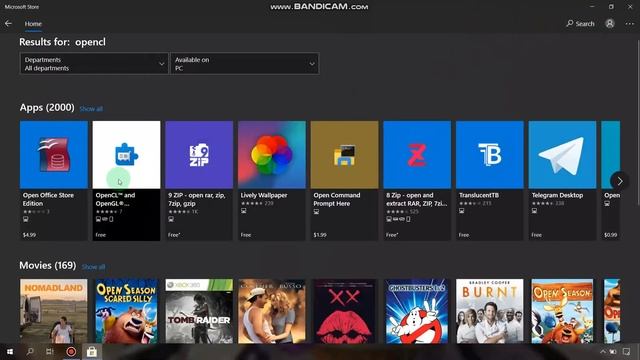Open the Home tab
The height and width of the screenshot is (360, 640).
click(x=33, y=24)
